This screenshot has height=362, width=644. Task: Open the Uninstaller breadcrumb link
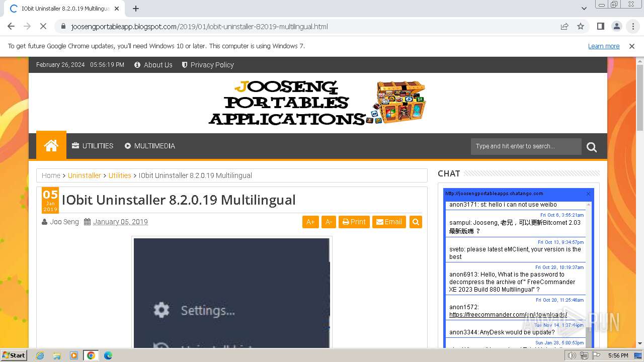coord(85,175)
